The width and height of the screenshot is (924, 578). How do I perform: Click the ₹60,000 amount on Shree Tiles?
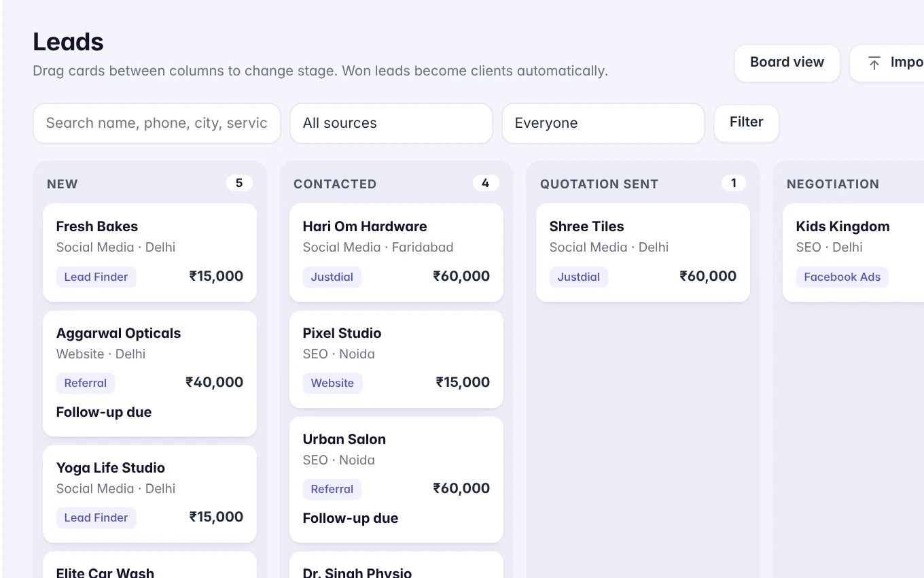pos(708,276)
